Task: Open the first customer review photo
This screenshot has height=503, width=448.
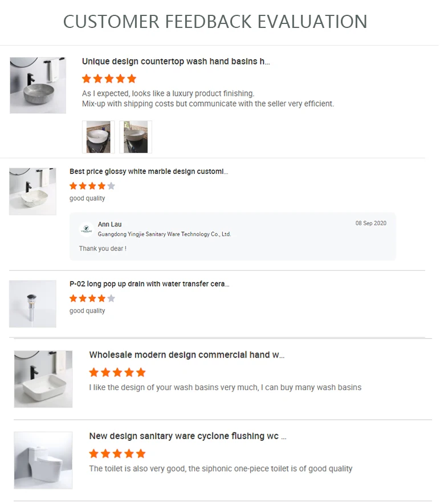Action: point(98,137)
